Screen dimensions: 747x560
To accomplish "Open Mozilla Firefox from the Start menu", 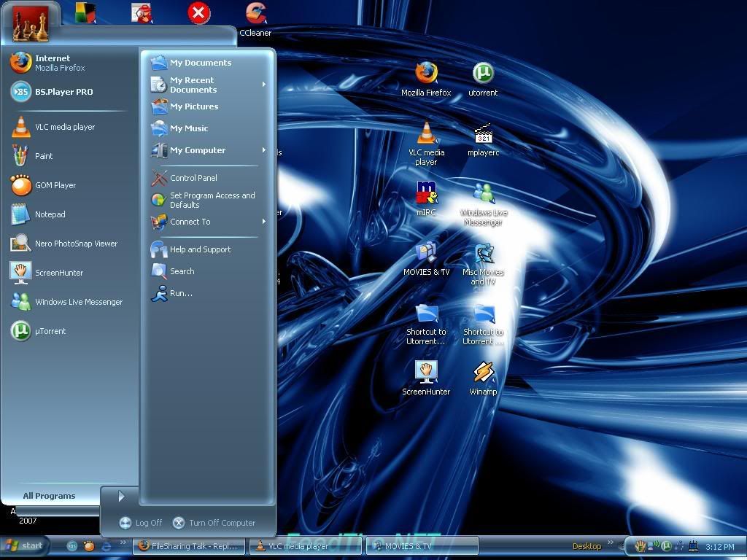I will coord(69,63).
